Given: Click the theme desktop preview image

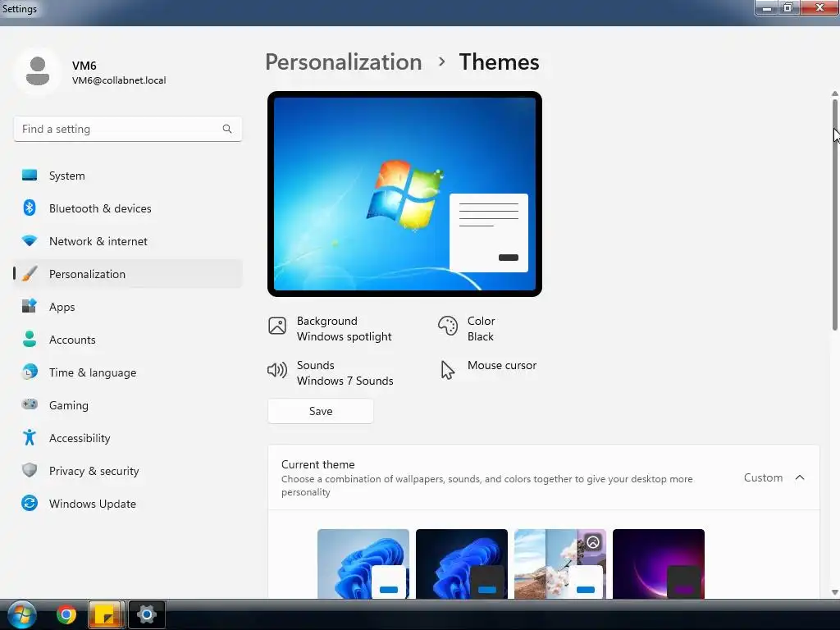Looking at the screenshot, I should tap(404, 194).
